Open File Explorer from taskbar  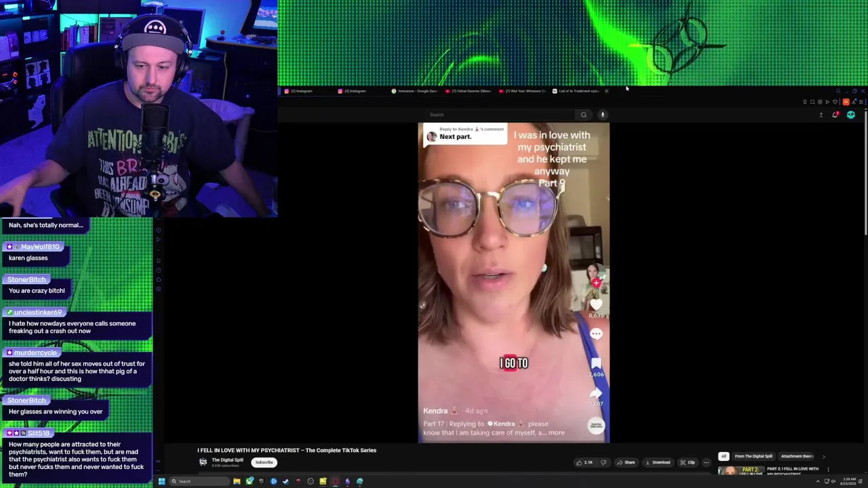(237, 481)
